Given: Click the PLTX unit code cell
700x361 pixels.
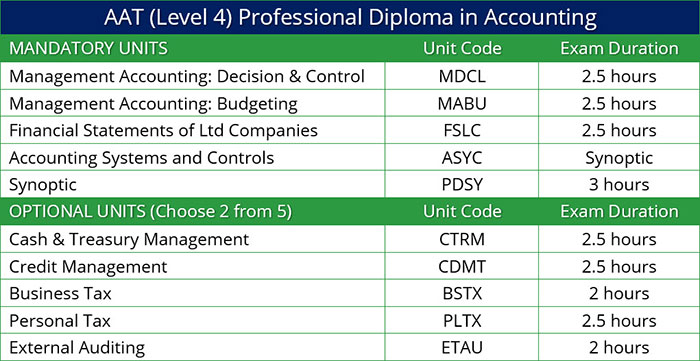Looking at the screenshot, I should click(x=462, y=321).
